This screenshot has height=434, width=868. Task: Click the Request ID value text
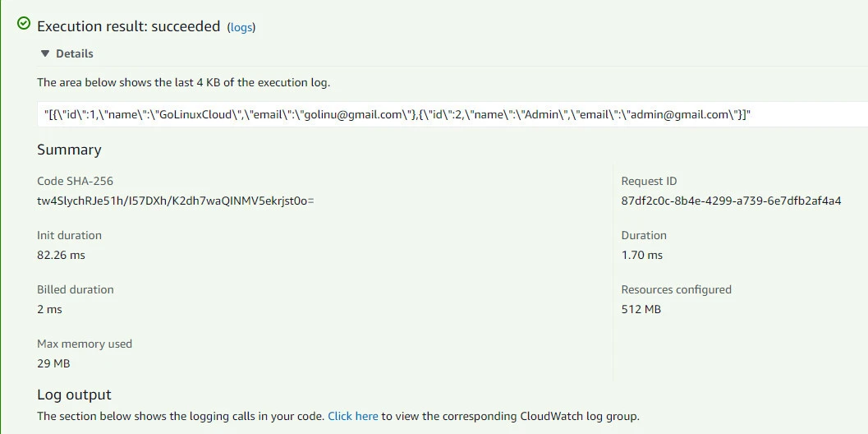pos(731,201)
